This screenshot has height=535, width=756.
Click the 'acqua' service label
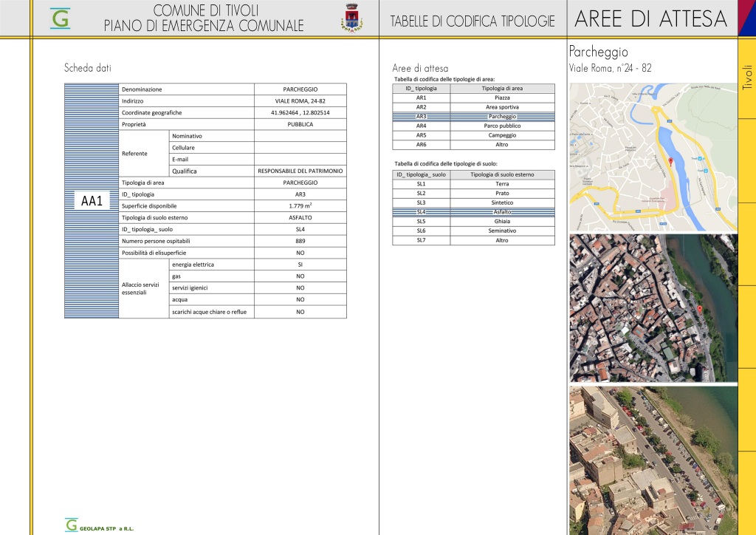pyautogui.click(x=180, y=299)
